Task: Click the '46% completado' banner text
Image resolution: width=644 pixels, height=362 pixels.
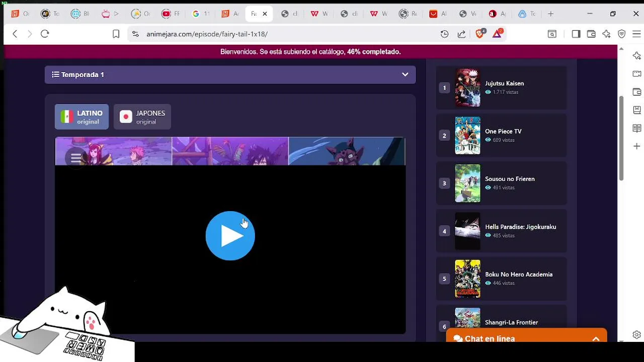Action: [374, 52]
